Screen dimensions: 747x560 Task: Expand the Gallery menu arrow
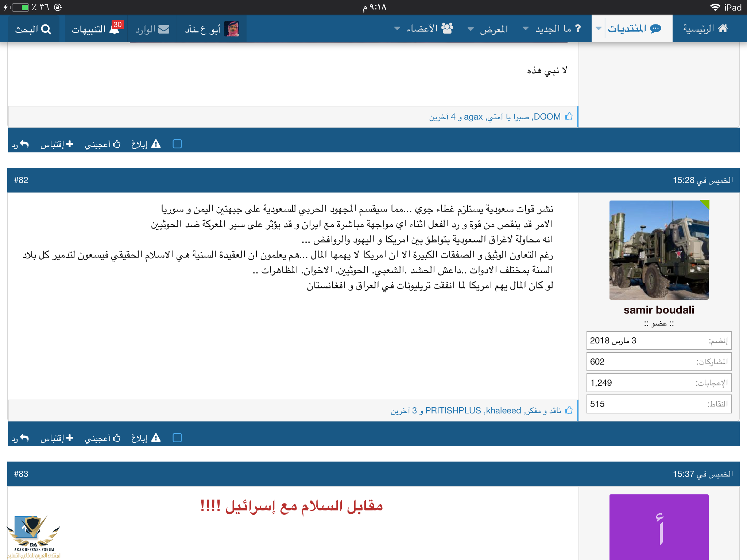tap(471, 28)
